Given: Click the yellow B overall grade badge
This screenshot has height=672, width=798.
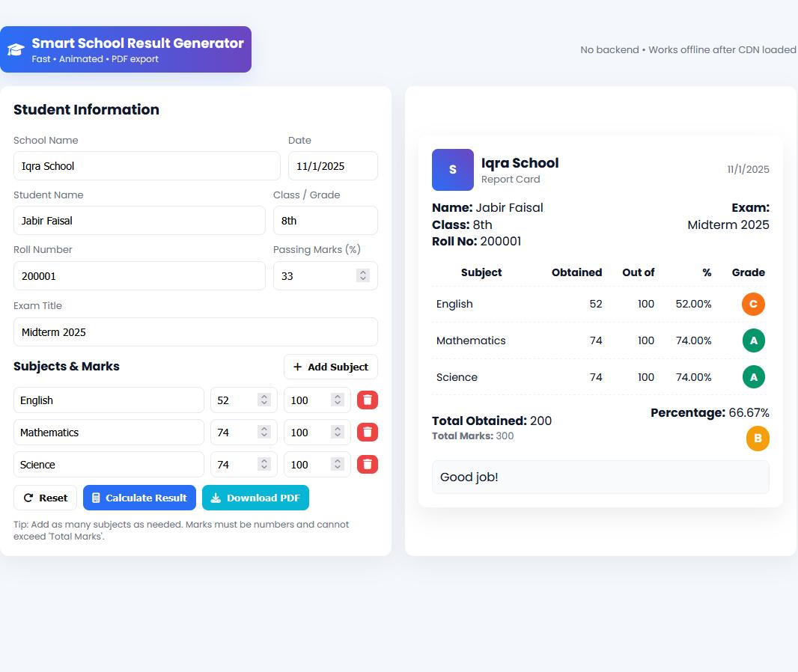Looking at the screenshot, I should pyautogui.click(x=757, y=439).
